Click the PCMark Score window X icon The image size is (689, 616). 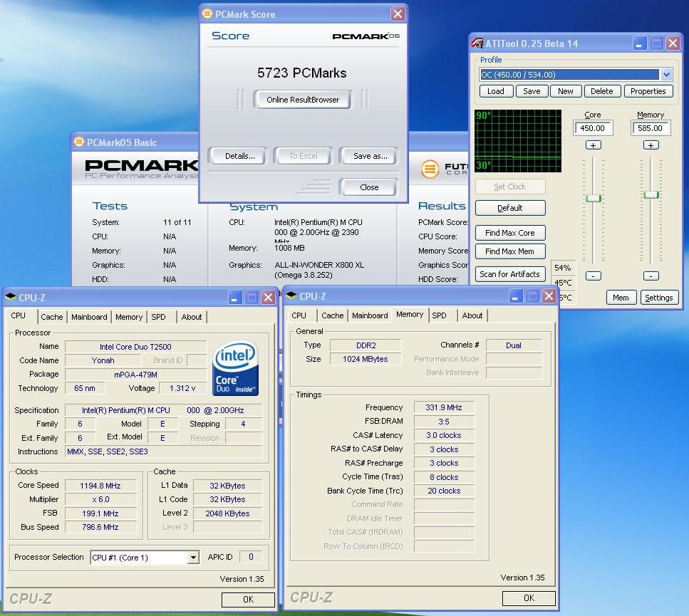pyautogui.click(x=398, y=14)
